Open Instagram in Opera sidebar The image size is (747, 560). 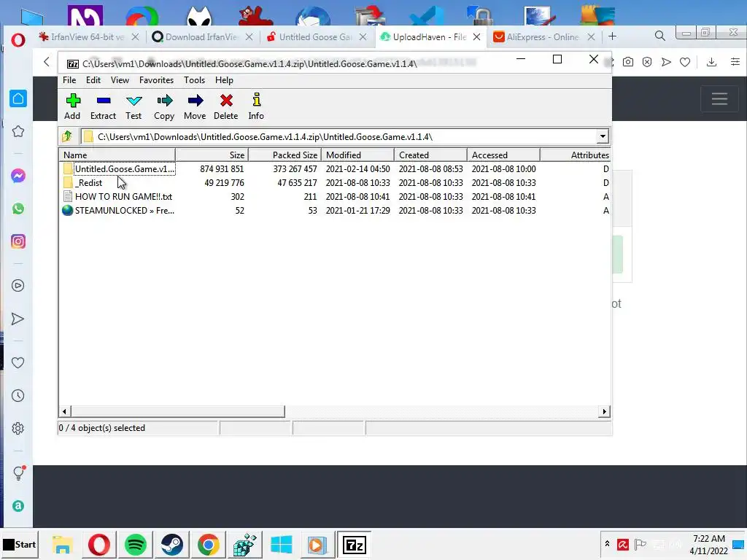[x=18, y=241]
